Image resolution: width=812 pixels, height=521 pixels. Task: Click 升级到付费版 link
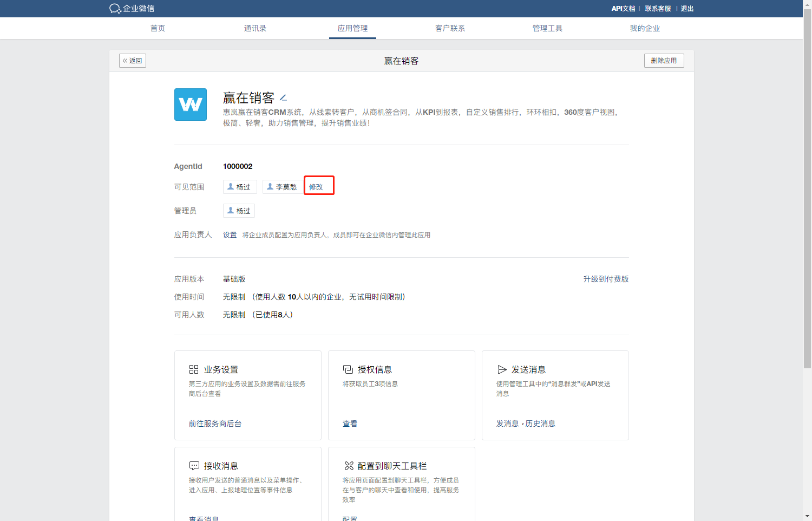pyautogui.click(x=606, y=279)
